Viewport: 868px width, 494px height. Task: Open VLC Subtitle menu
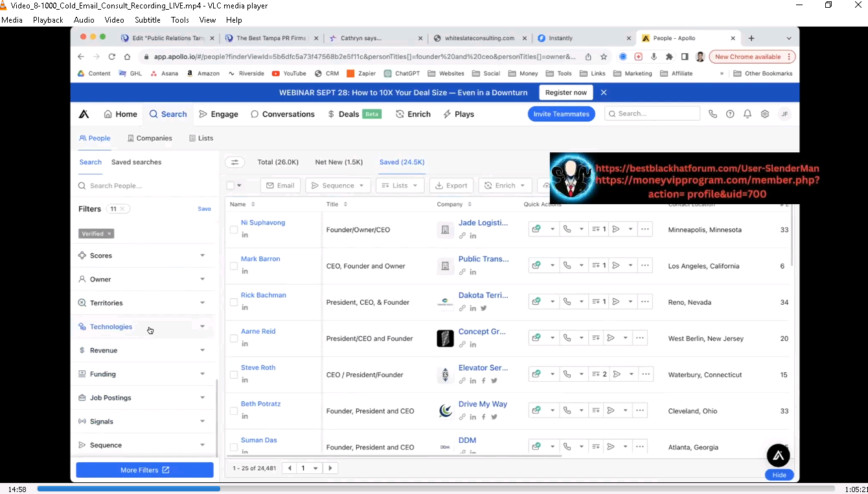coord(148,20)
